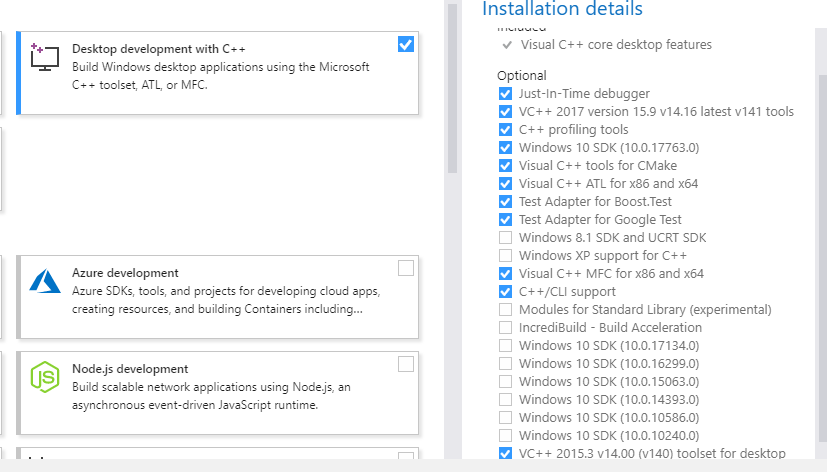The width and height of the screenshot is (827, 472).
Task: Click the Azure development logo icon
Action: [x=45, y=281]
